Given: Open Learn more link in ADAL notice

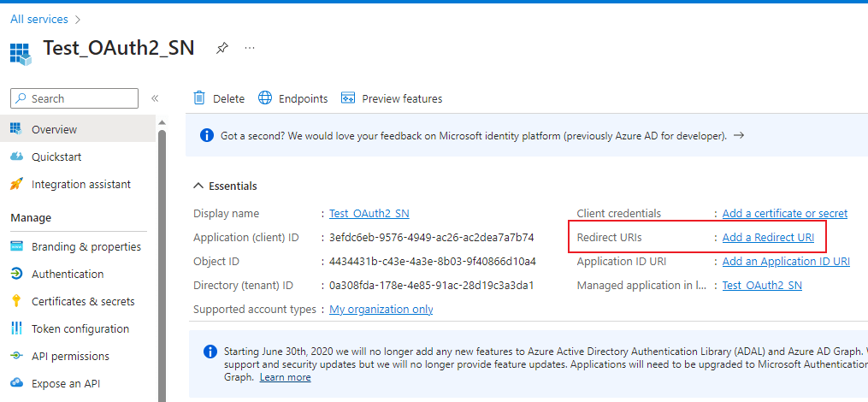Looking at the screenshot, I should pos(285,377).
